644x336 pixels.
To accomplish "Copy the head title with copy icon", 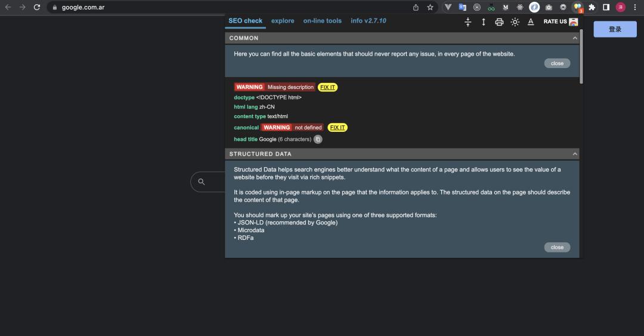I will pyautogui.click(x=318, y=140).
